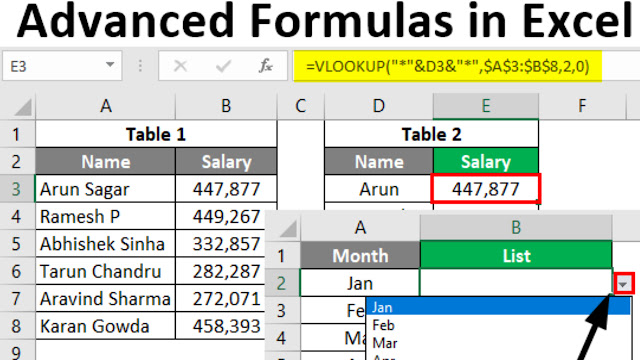Click cell 'Arun Sagar'
This screenshot has width=640, height=360.
[x=106, y=189]
